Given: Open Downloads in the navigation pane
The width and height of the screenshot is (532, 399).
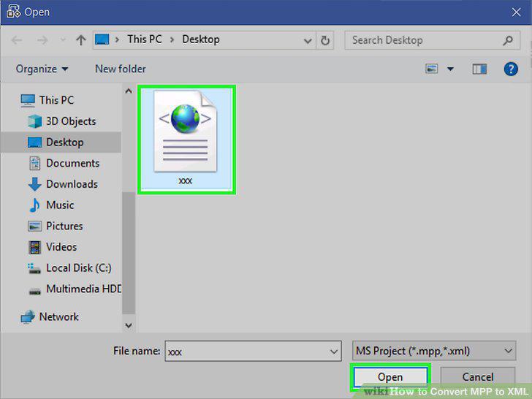Looking at the screenshot, I should pyautogui.click(x=63, y=184).
